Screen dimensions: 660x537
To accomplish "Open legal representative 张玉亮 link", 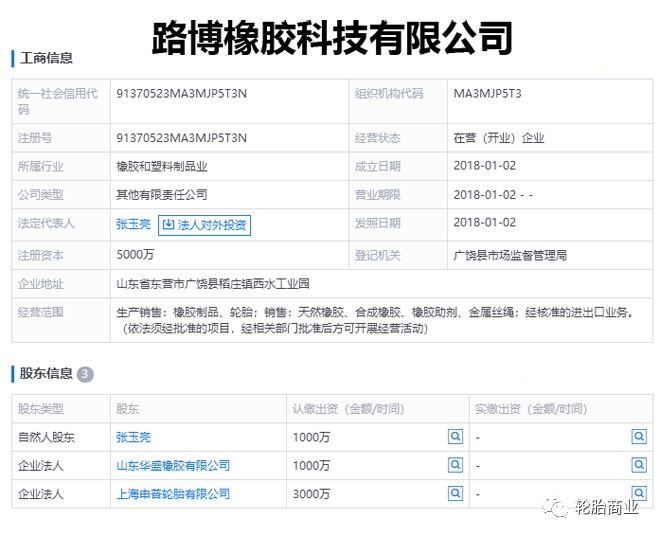I will 133,224.
